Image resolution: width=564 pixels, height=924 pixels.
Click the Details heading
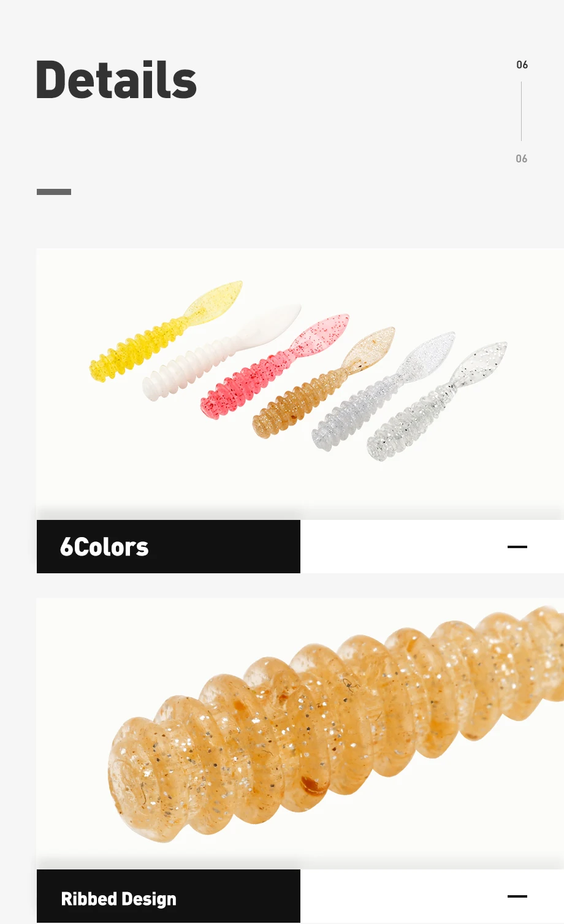116,80
